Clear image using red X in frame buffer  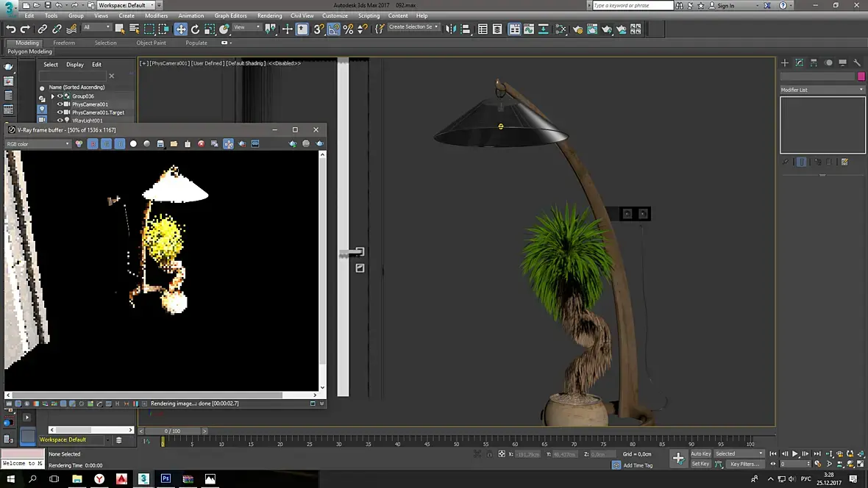(201, 144)
